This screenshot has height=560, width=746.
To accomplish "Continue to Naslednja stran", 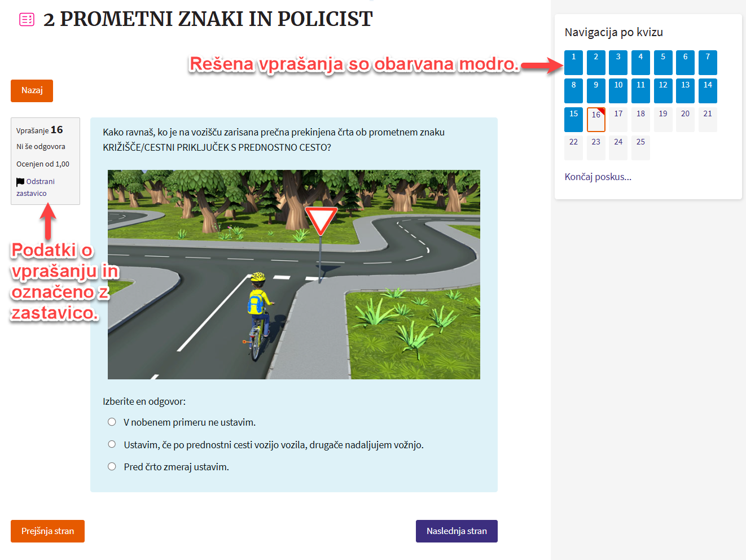I will (457, 531).
